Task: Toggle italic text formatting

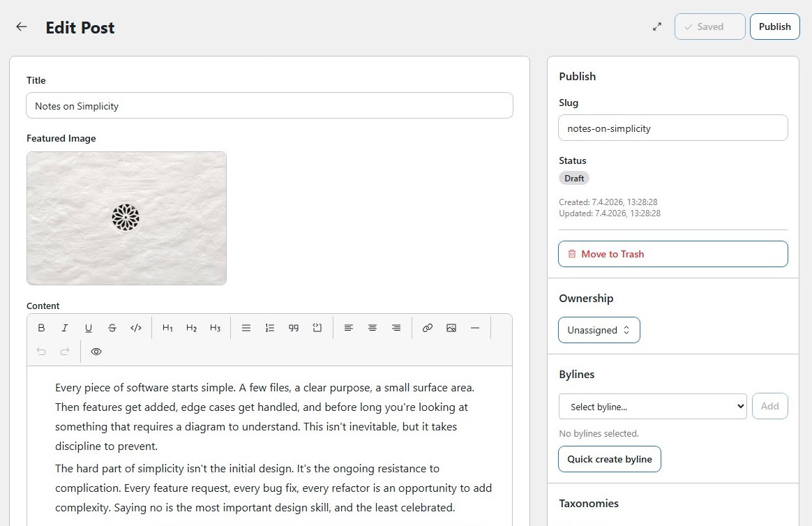Action: [65, 328]
